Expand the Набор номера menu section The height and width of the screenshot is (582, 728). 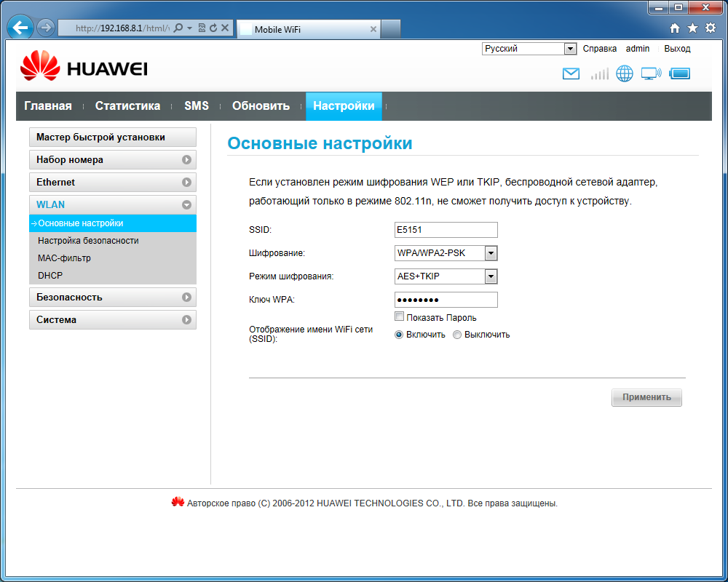point(112,159)
